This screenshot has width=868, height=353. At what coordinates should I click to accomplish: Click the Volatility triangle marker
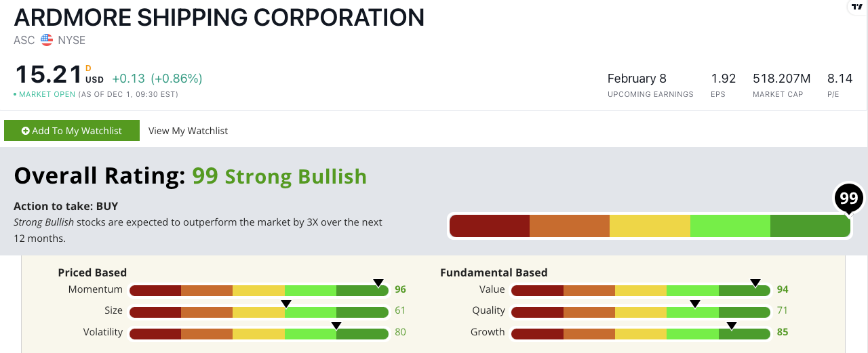click(x=336, y=325)
